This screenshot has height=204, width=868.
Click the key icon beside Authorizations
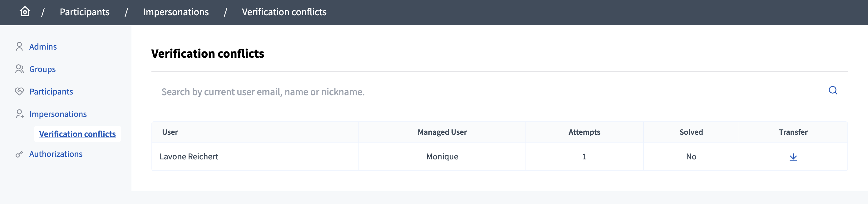point(19,154)
